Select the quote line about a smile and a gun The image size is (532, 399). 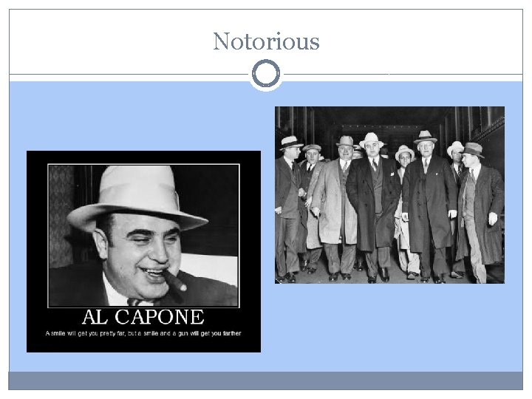point(143,333)
